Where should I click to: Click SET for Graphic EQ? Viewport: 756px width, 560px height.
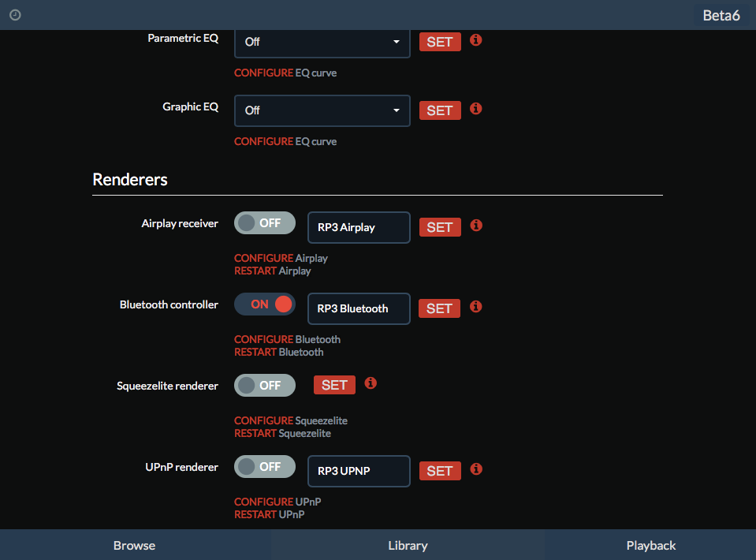tap(440, 110)
